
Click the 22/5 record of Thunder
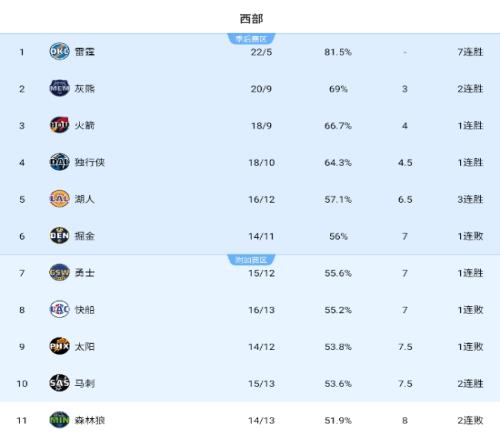pos(261,52)
